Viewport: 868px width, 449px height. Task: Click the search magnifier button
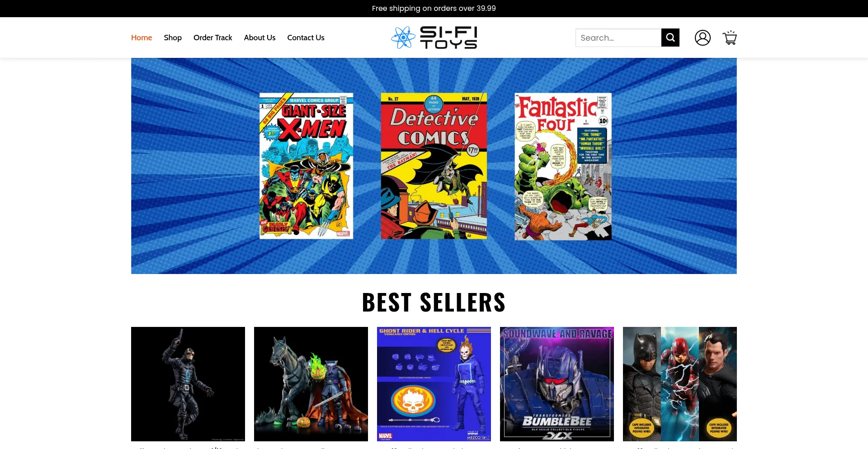670,38
